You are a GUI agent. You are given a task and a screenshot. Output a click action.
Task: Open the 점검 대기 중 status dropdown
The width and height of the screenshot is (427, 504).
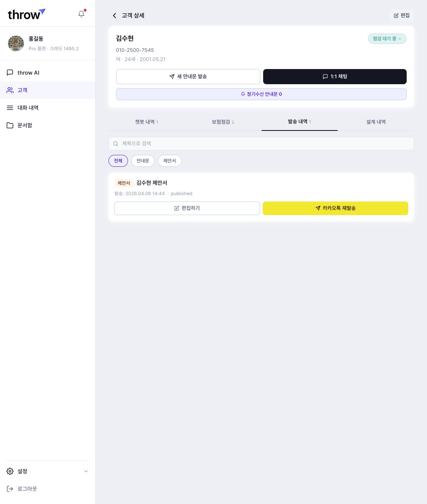click(387, 39)
